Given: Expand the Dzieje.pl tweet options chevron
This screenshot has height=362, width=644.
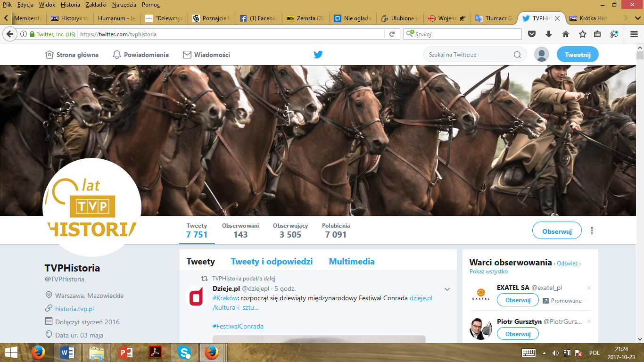Looking at the screenshot, I should click(447, 289).
